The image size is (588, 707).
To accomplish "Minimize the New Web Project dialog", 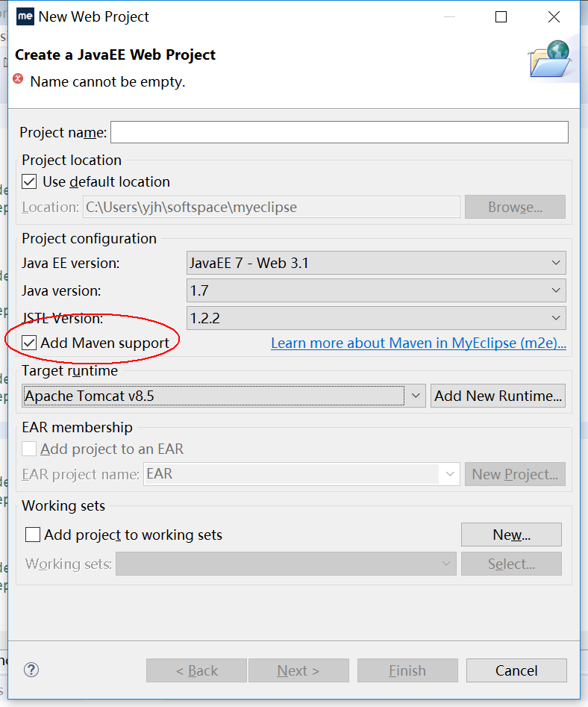I will 449,16.
